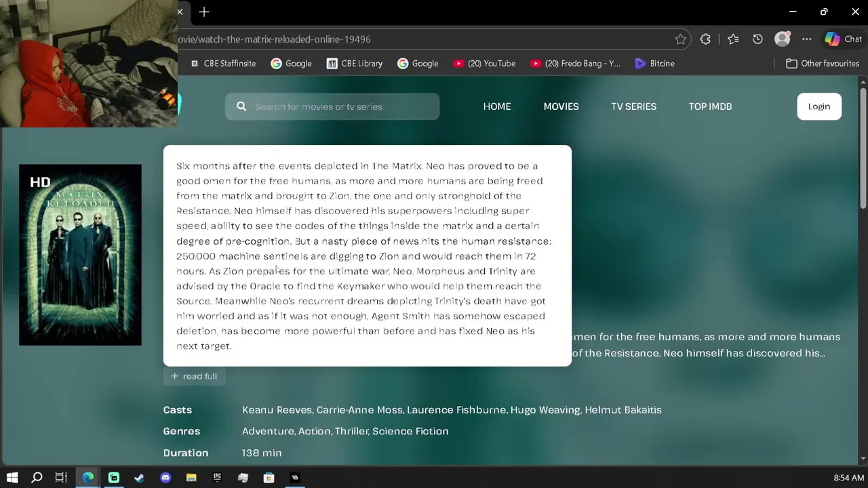This screenshot has width=868, height=488.
Task: Open the Science Fiction genre link
Action: point(410,431)
